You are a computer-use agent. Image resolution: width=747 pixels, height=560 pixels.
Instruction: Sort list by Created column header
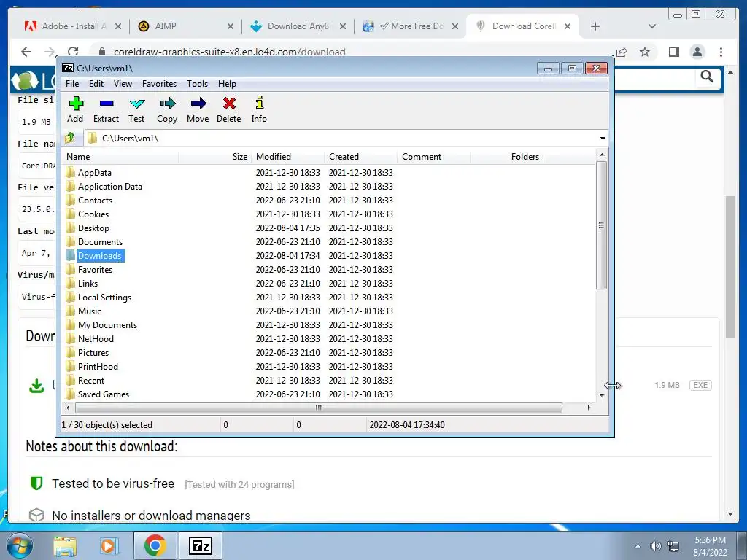pyautogui.click(x=360, y=157)
